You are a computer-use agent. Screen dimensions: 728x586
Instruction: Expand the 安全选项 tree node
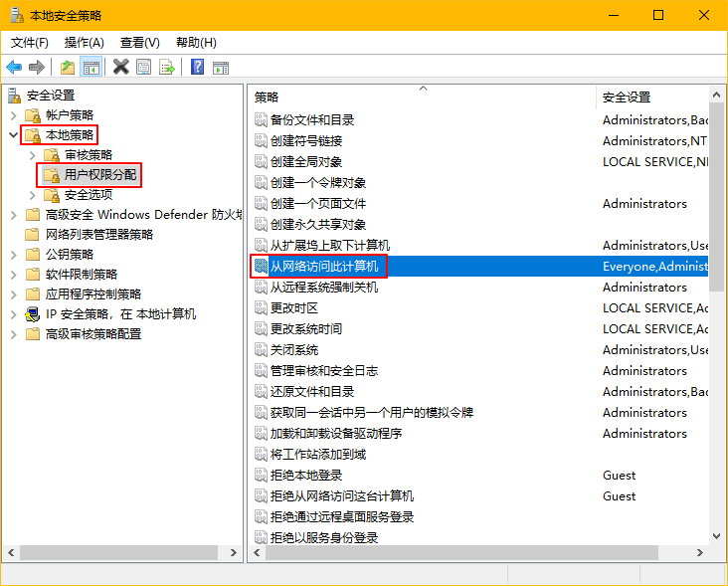pyautogui.click(x=33, y=195)
